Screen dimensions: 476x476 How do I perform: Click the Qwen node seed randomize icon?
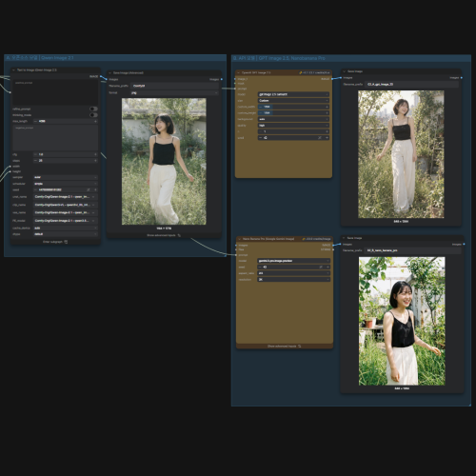(89, 189)
